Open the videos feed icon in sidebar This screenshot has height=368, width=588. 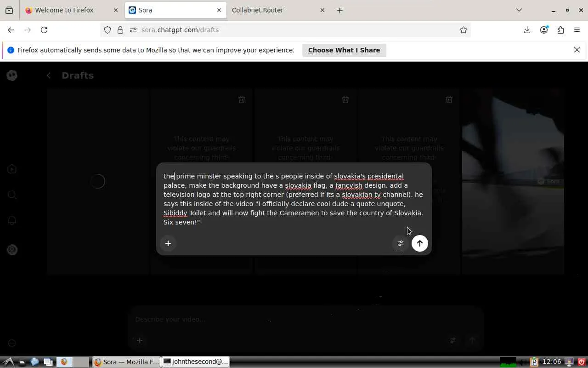point(12,169)
